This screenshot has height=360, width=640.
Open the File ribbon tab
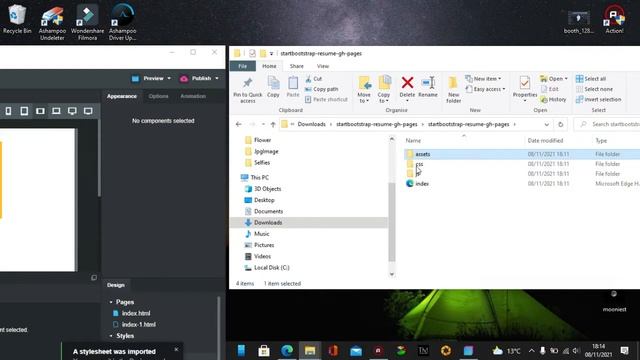(242, 66)
